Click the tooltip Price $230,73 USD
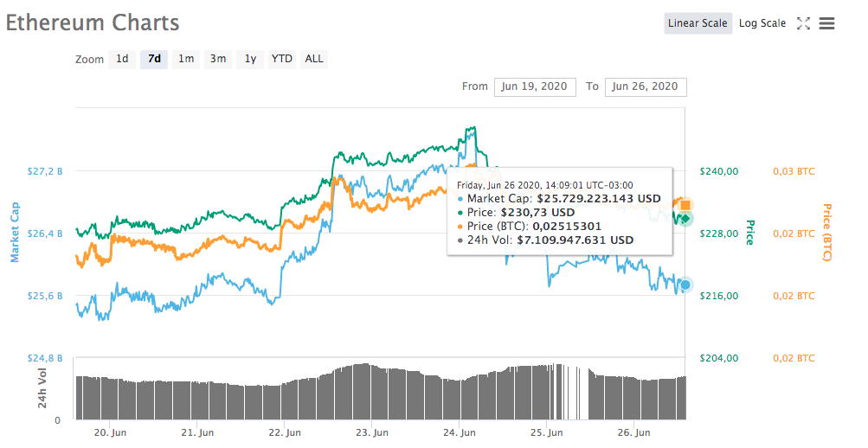The width and height of the screenshot is (868, 448). point(537,213)
